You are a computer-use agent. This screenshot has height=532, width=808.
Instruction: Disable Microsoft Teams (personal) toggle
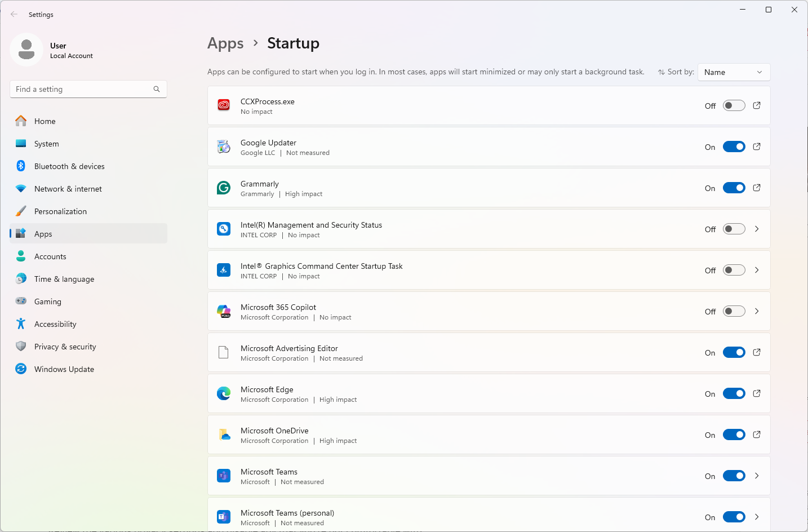(734, 517)
